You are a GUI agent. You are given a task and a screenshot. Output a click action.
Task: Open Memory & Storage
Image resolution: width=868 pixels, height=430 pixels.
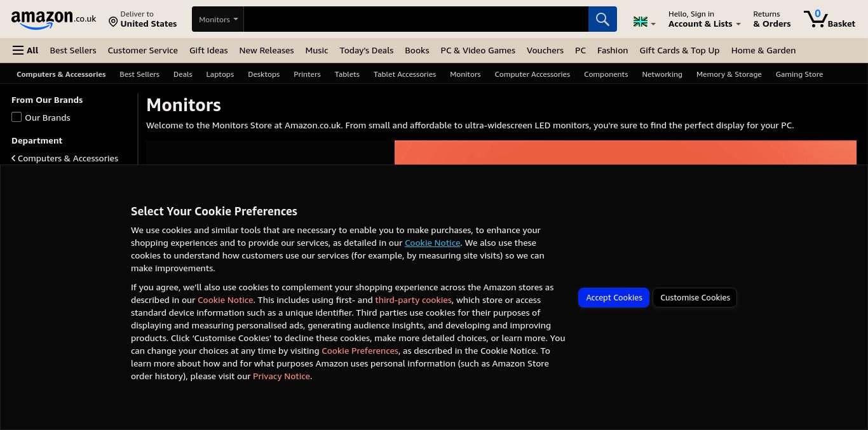pyautogui.click(x=729, y=74)
